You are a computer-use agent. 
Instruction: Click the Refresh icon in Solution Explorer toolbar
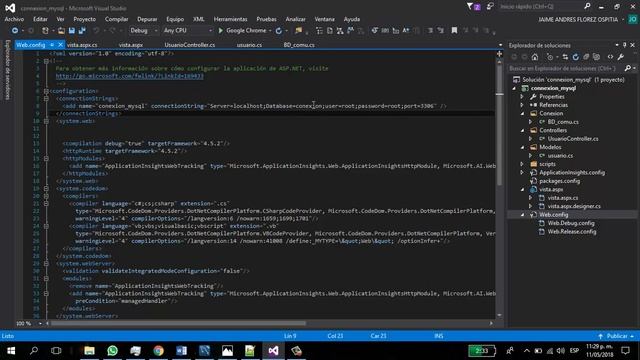(576, 57)
